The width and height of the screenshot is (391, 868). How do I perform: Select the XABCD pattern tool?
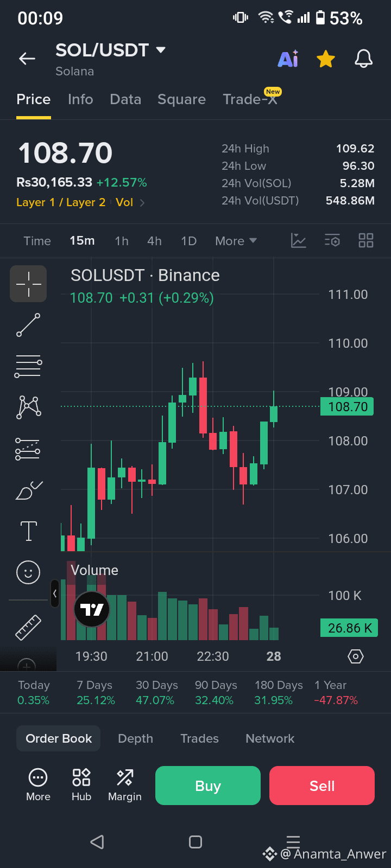pyautogui.click(x=29, y=407)
